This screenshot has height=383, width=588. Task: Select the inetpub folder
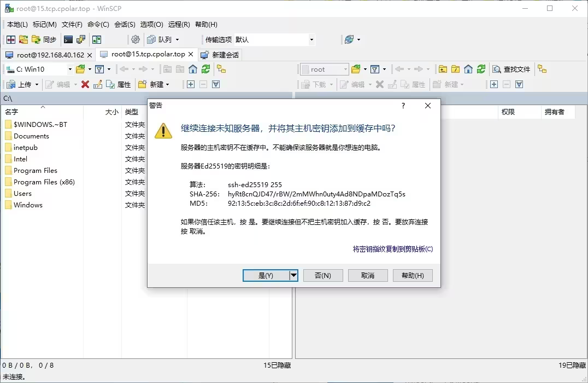26,148
